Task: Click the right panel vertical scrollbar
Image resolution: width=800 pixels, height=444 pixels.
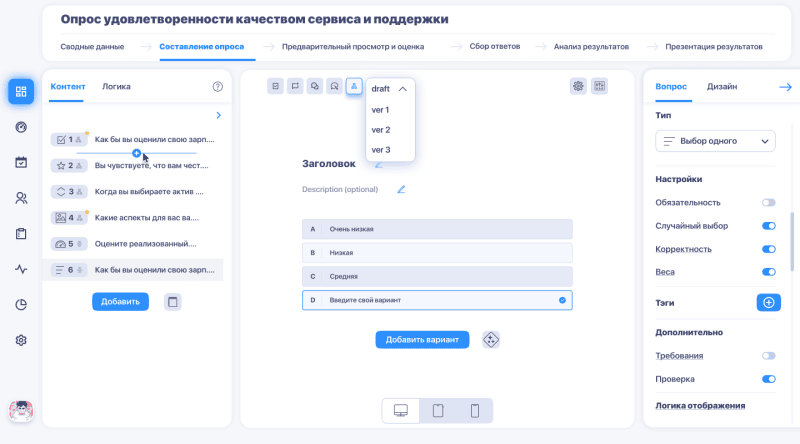Action: pos(792,242)
